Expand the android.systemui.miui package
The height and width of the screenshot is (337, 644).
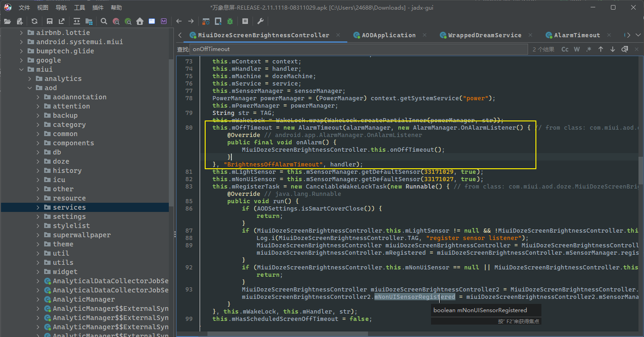click(x=21, y=42)
